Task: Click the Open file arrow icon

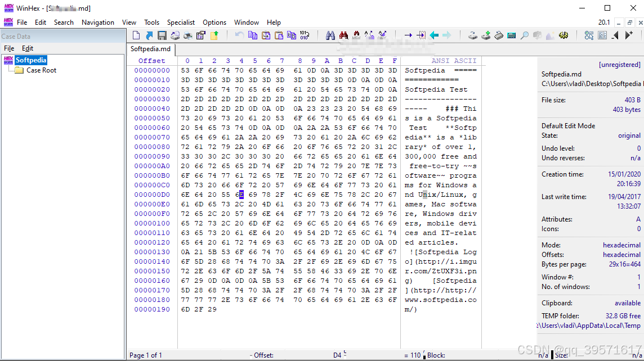Action: pos(149,35)
